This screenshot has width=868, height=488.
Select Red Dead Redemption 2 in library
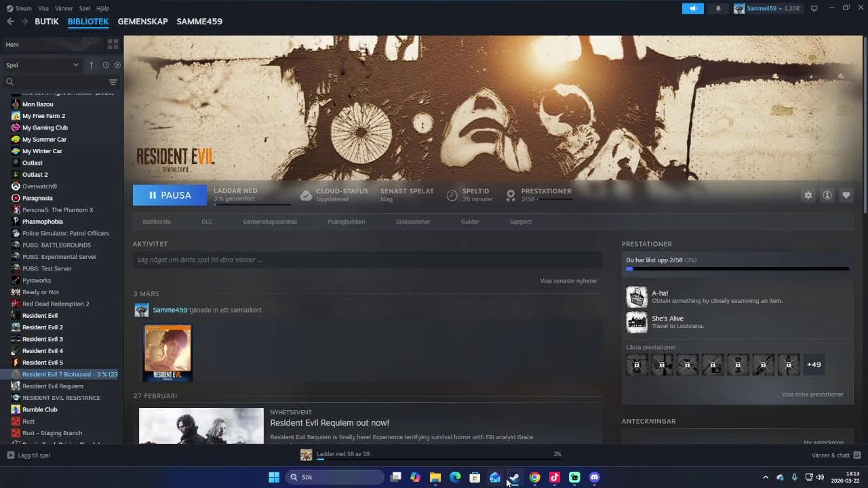click(x=56, y=304)
